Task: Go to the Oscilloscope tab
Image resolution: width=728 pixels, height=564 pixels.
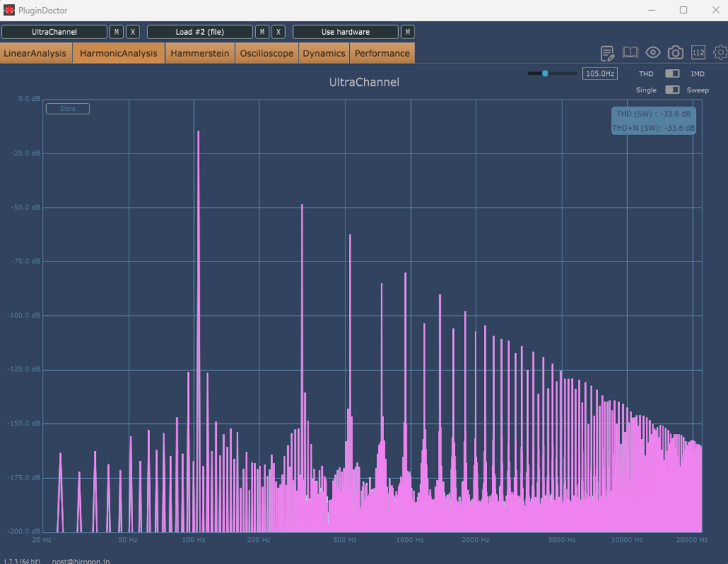Action: (267, 53)
